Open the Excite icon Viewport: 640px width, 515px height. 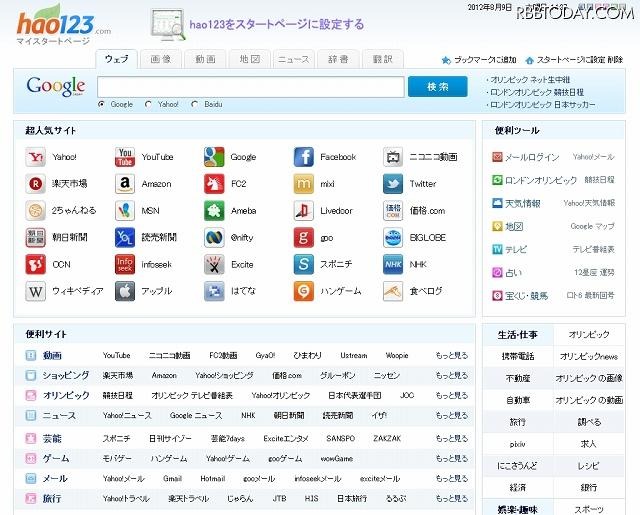(x=214, y=264)
